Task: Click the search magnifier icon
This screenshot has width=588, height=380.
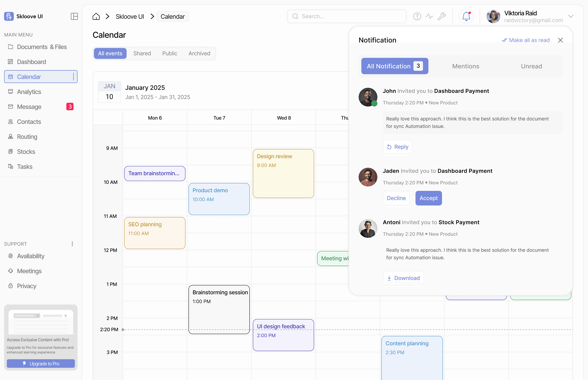Action: [295, 16]
